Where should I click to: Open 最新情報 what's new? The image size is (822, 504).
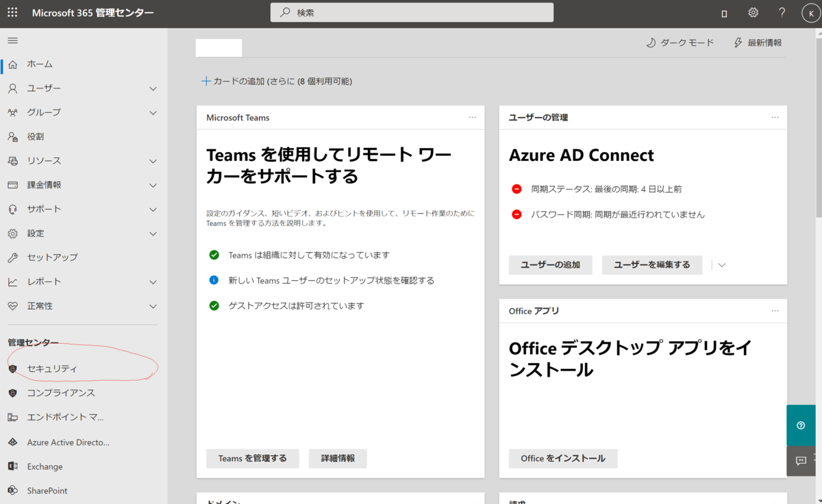click(x=758, y=42)
